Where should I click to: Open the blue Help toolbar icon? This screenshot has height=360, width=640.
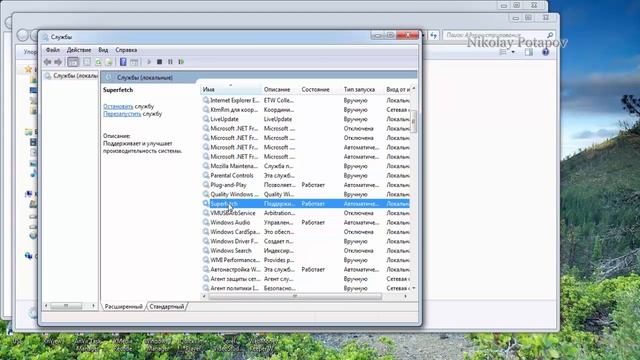[123, 62]
